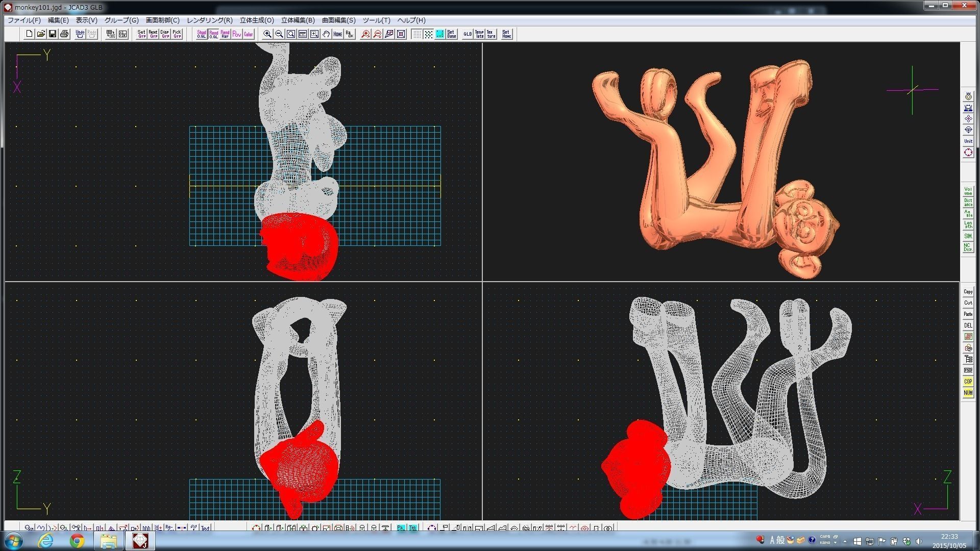This screenshot has width=980, height=551.
Task: Click the Set Grp toolbar button
Action: point(141,34)
